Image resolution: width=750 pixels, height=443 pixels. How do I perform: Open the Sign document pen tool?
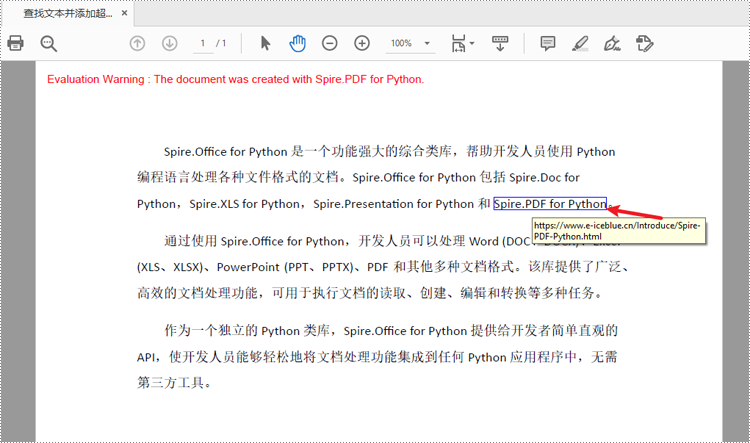point(612,44)
